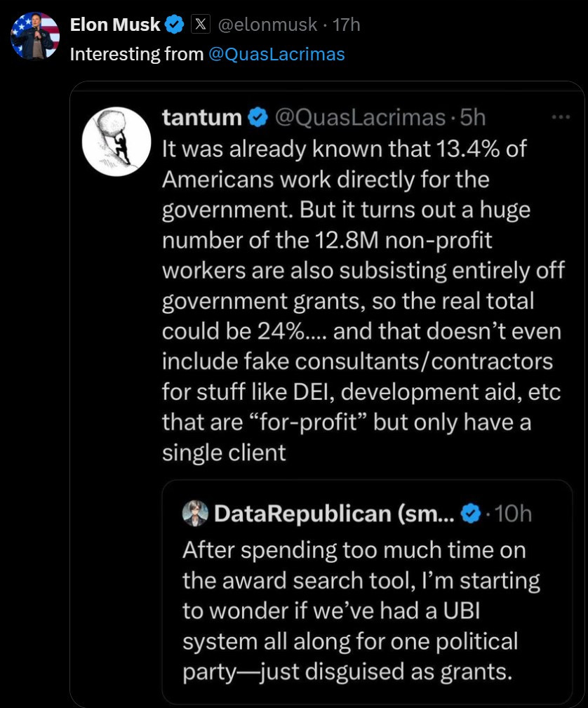This screenshot has height=708, width=588.
Task: Open the three-dots more options menu
Action: coord(561,117)
